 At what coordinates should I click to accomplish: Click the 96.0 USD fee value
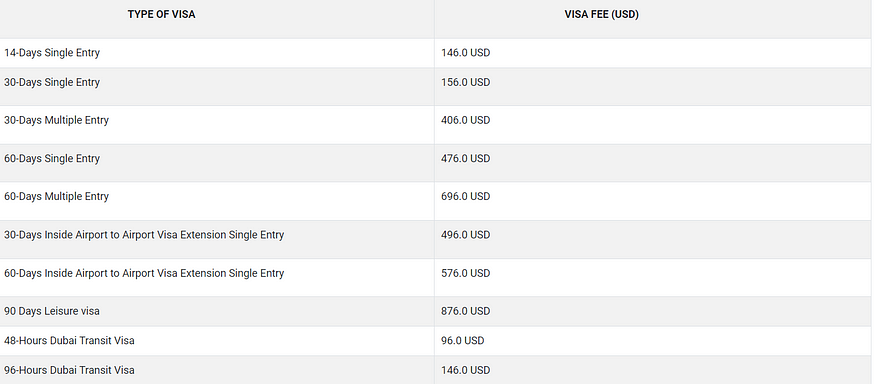click(x=463, y=340)
